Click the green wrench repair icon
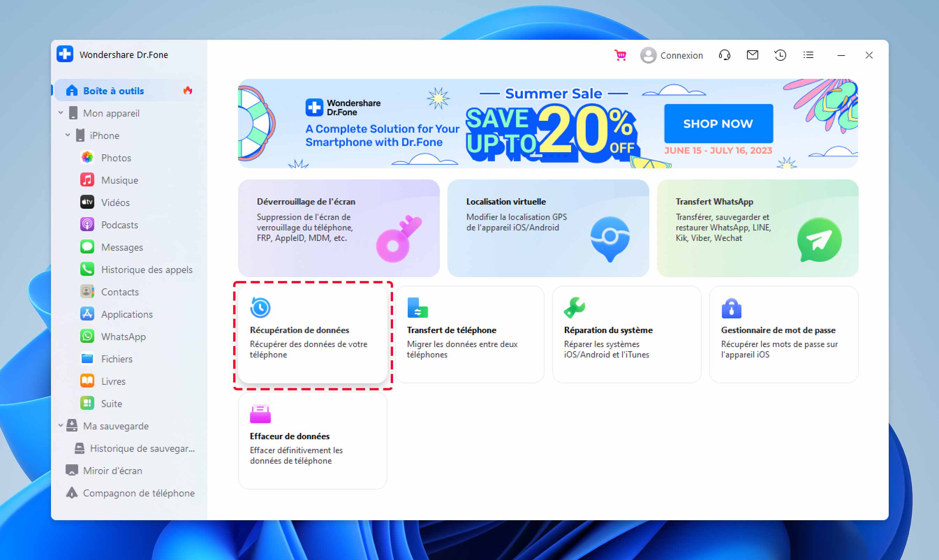The image size is (939, 560). (574, 307)
